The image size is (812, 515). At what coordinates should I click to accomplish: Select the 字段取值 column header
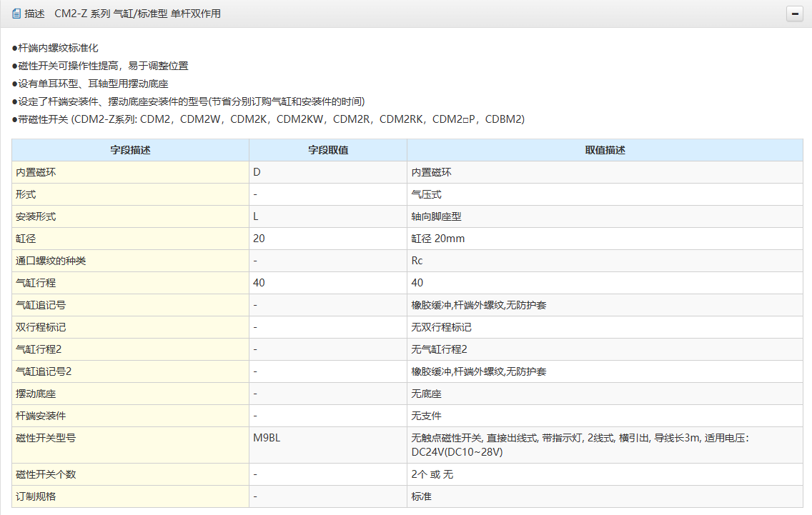pos(328,150)
